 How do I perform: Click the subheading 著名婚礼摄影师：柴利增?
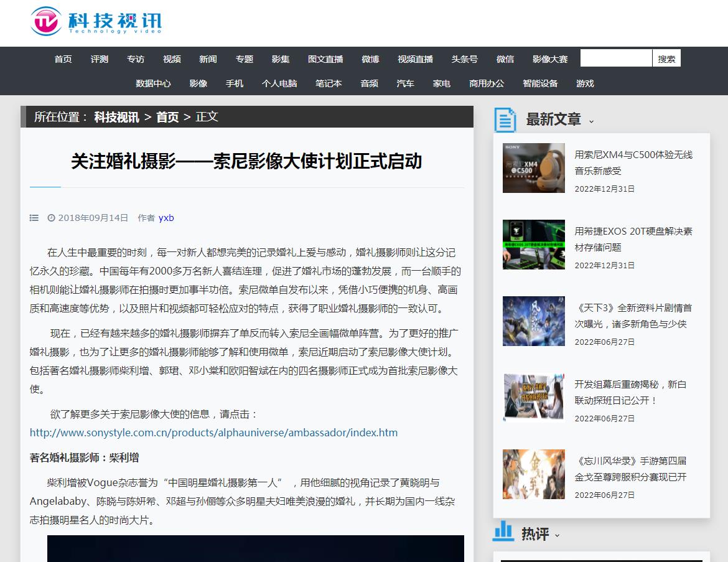tap(85, 458)
